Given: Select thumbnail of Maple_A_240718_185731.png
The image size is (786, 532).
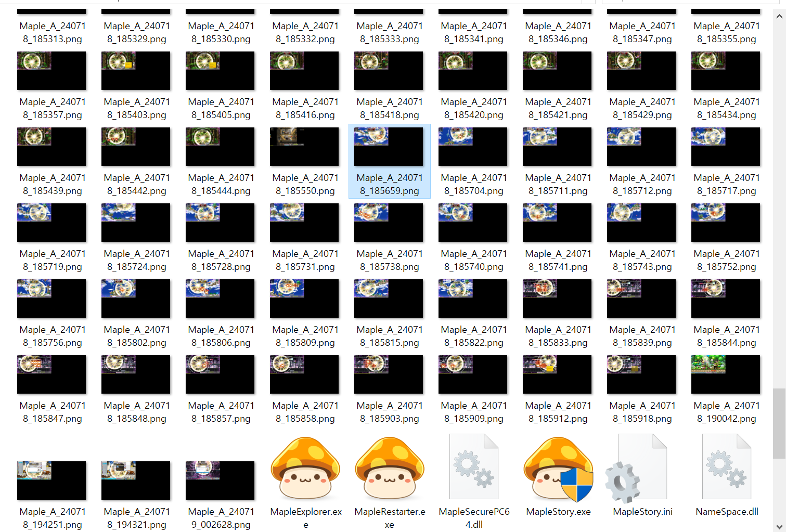Looking at the screenshot, I should 304,223.
